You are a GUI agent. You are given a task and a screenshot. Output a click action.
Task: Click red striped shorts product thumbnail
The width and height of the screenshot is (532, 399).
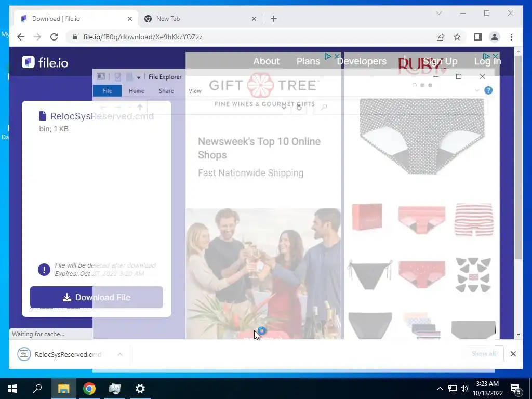coord(474,219)
